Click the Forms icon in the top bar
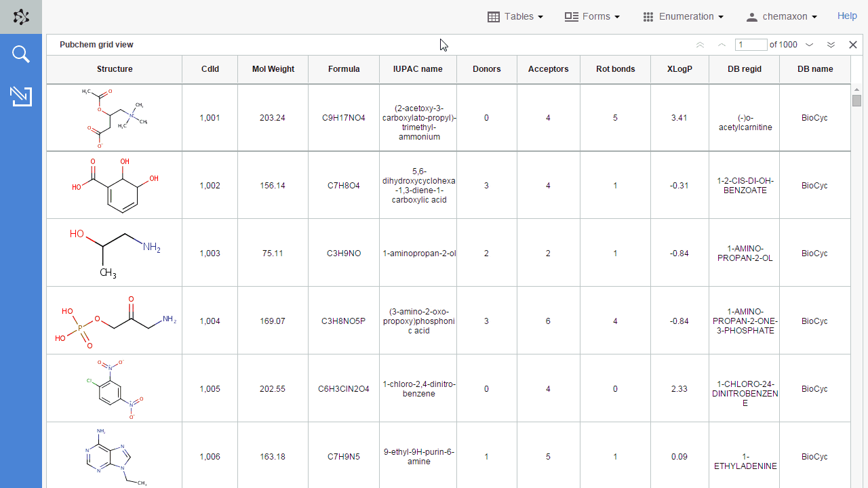Image resolution: width=868 pixels, height=488 pixels. [x=571, y=17]
